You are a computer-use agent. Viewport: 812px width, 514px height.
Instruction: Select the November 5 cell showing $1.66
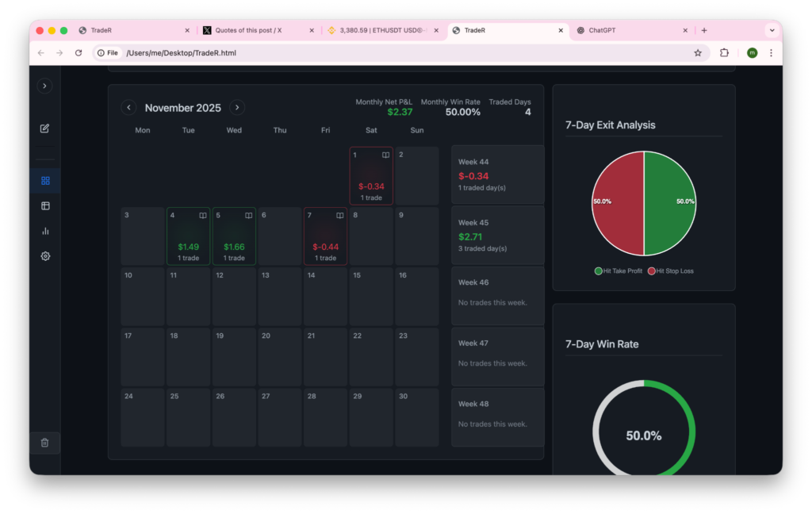click(x=234, y=236)
